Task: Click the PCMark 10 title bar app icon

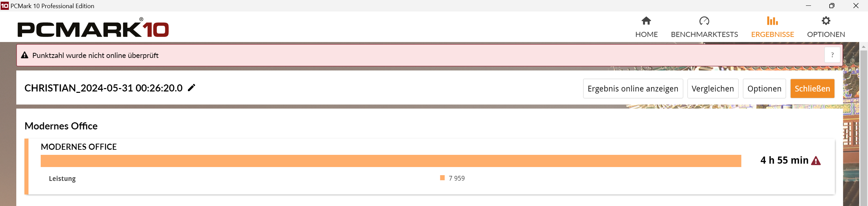Action: (x=5, y=6)
